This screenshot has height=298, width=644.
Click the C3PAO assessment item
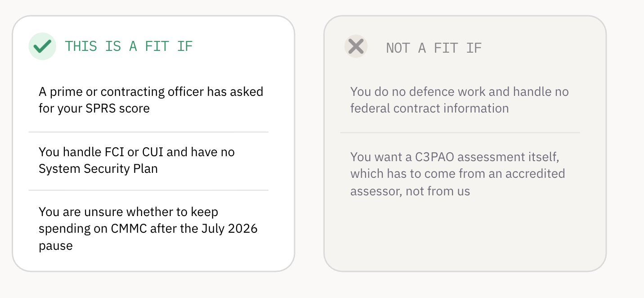458,174
